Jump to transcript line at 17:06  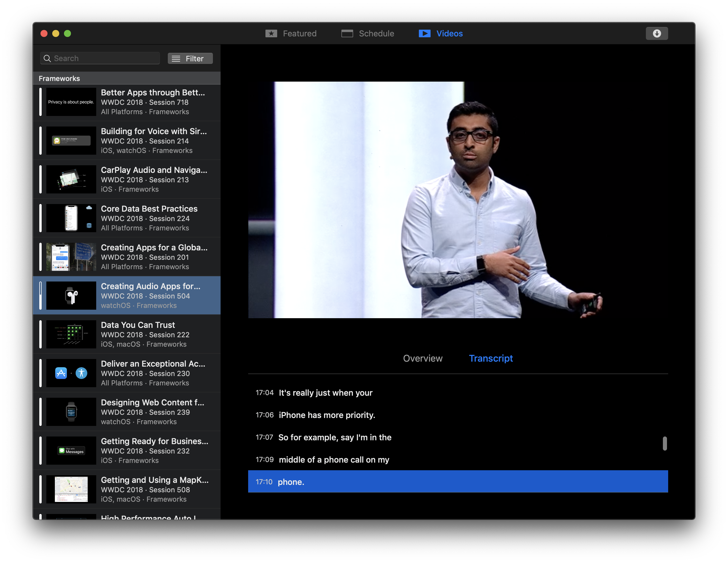pos(327,415)
